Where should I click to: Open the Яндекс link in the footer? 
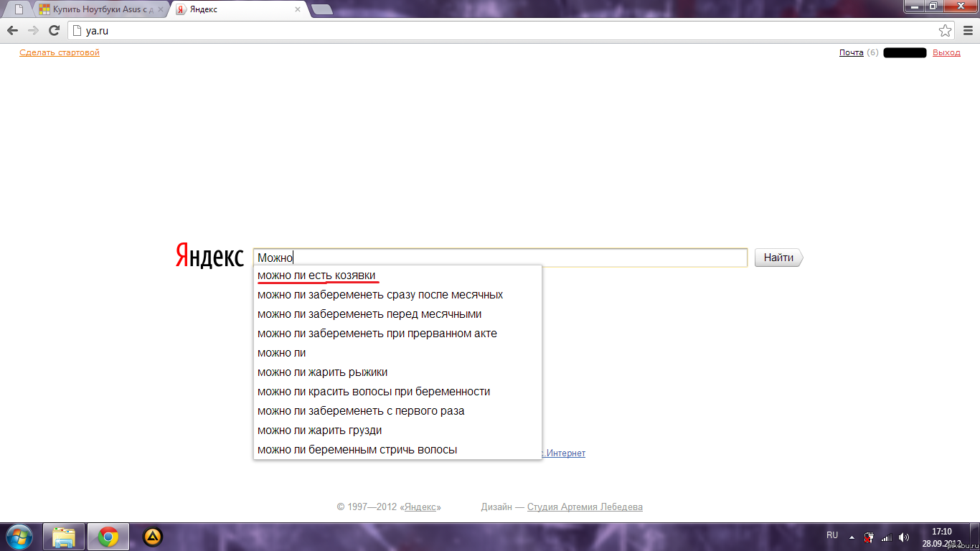tap(420, 507)
